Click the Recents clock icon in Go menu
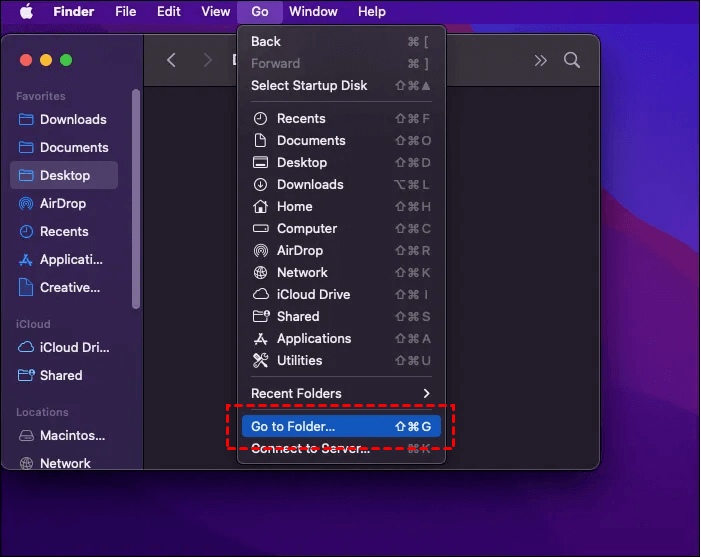 point(260,118)
